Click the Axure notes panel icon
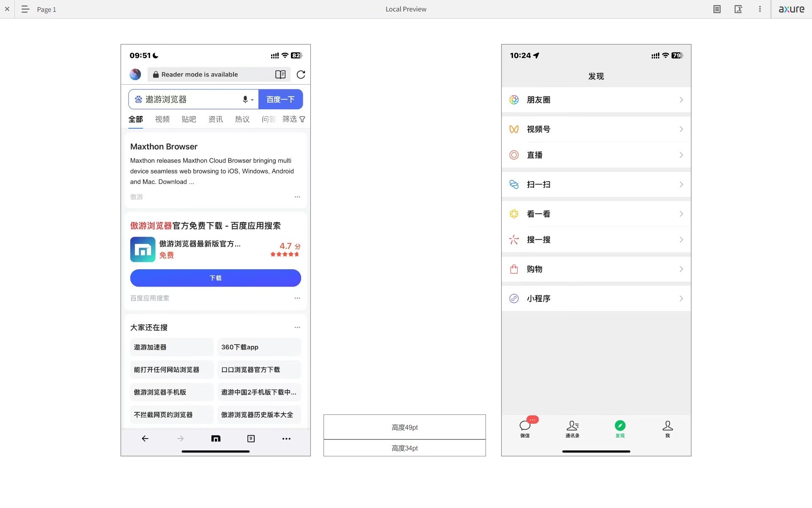Viewport: 812px width, 508px height. [717, 9]
